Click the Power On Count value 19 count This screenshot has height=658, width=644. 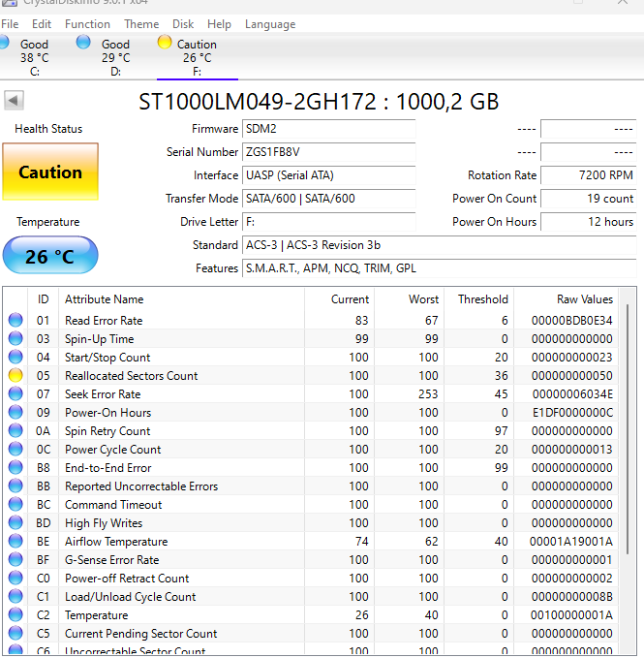click(x=589, y=199)
